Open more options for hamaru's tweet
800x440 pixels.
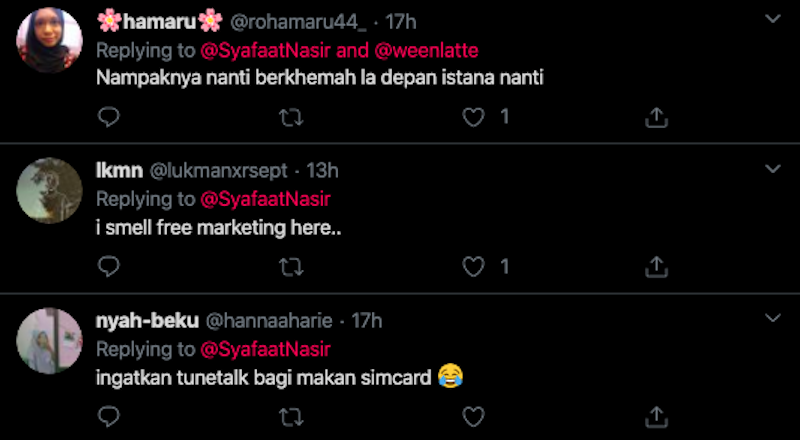coord(772,20)
